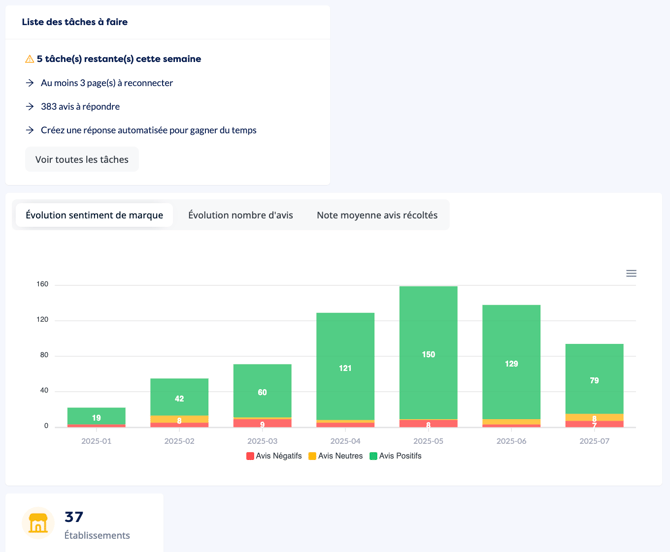The image size is (670, 552).
Task: Click the yellow Avis Neutres legend swatch
Action: 312,456
